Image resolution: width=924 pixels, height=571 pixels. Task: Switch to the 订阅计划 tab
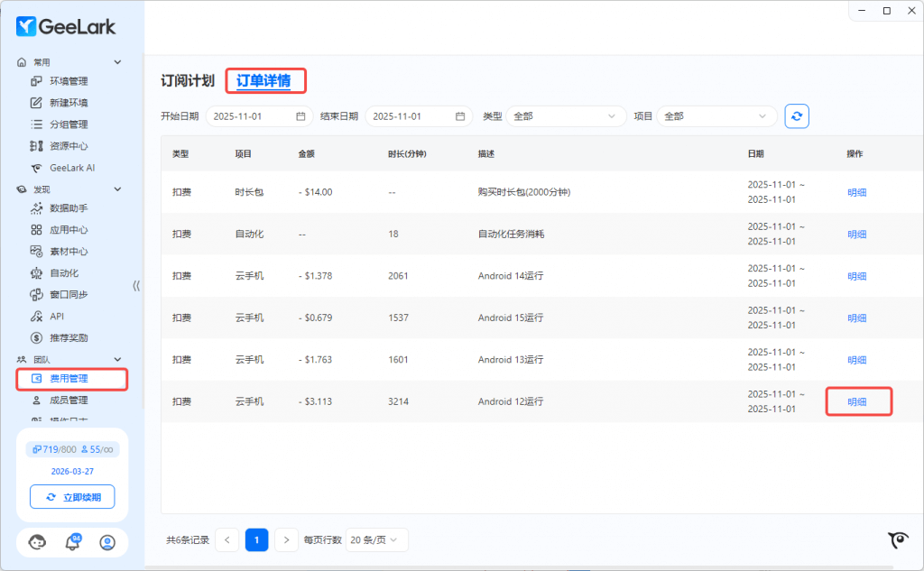pos(188,81)
